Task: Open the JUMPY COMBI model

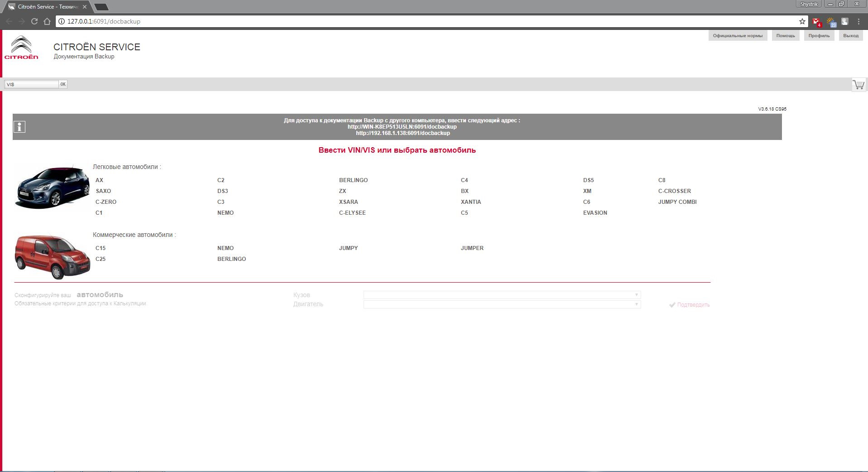Action: [677, 202]
